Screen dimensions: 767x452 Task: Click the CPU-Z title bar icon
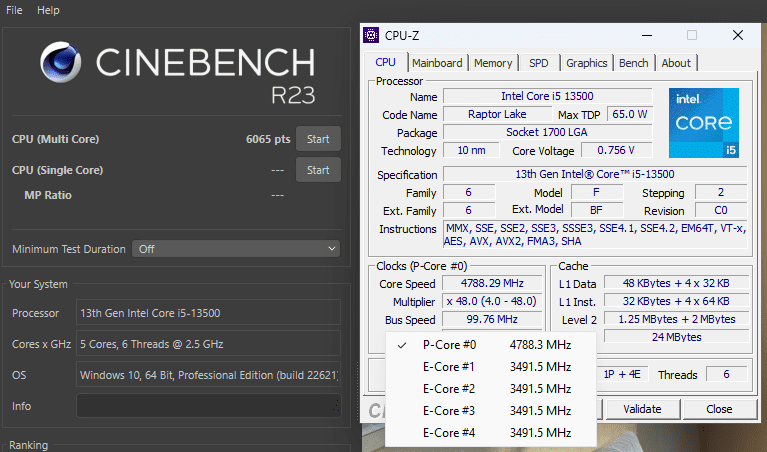click(371, 35)
